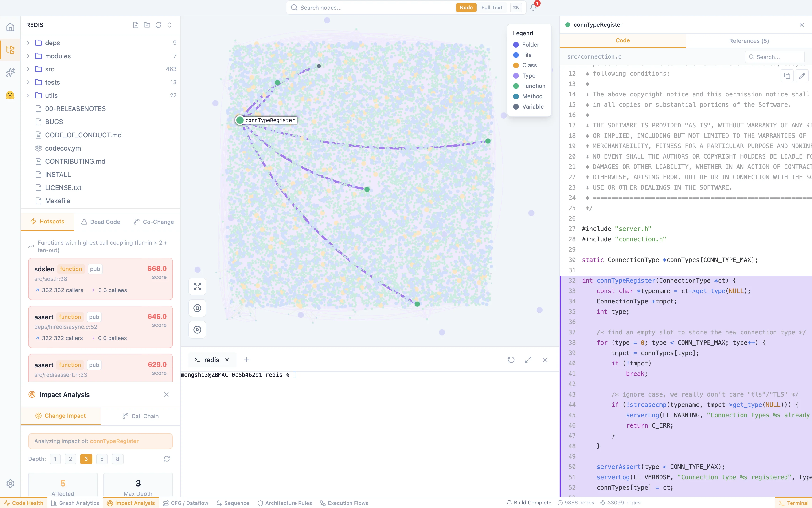Image resolution: width=812 pixels, height=508 pixels.
Task: Open CFG / Dataflow view
Action: coord(186,503)
